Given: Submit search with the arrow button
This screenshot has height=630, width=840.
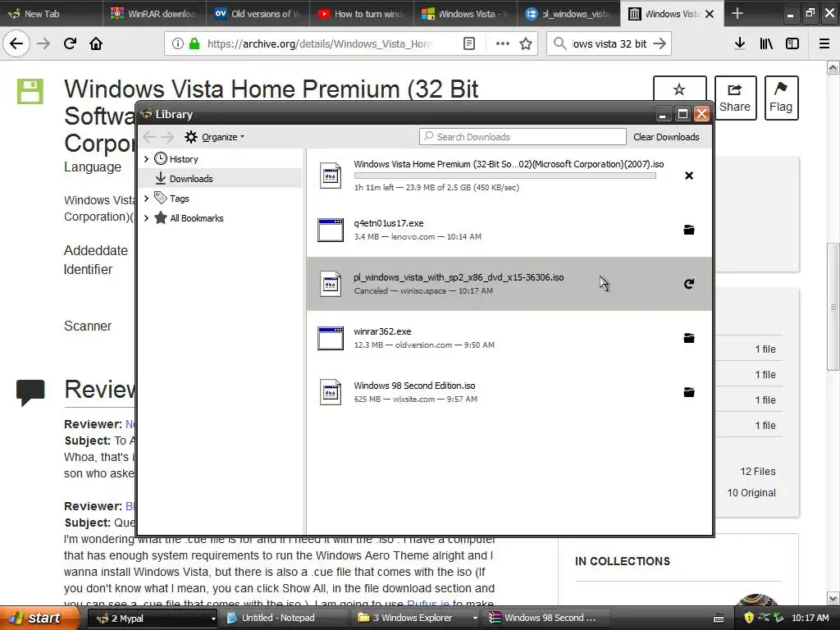Looking at the screenshot, I should pyautogui.click(x=660, y=43).
